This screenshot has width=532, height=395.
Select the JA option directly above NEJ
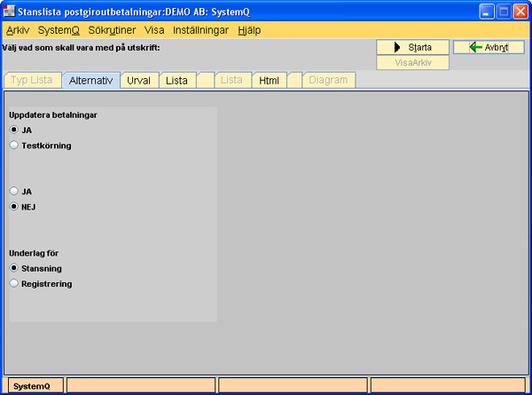[x=14, y=191]
